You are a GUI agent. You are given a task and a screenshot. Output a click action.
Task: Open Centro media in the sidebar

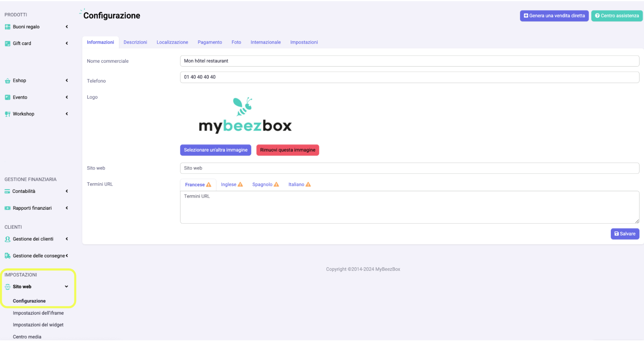coord(27,337)
